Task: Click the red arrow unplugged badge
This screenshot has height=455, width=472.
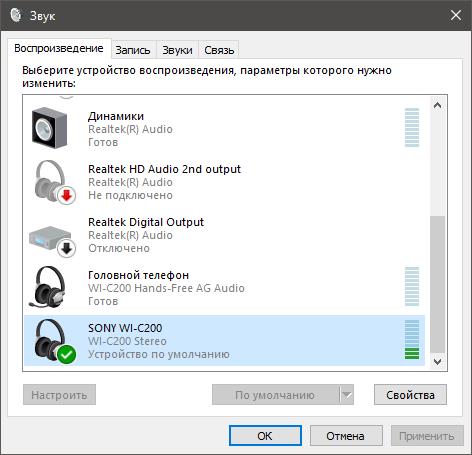Action: [67, 195]
